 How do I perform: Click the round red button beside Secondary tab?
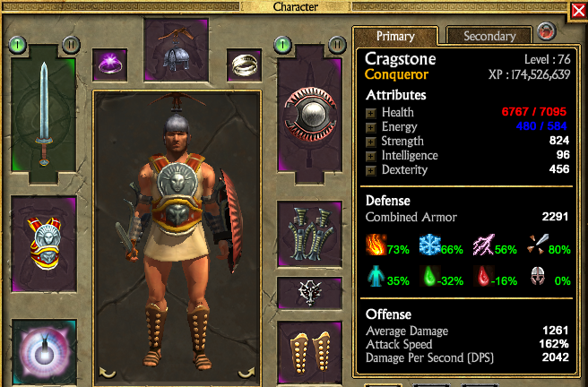coord(547,31)
